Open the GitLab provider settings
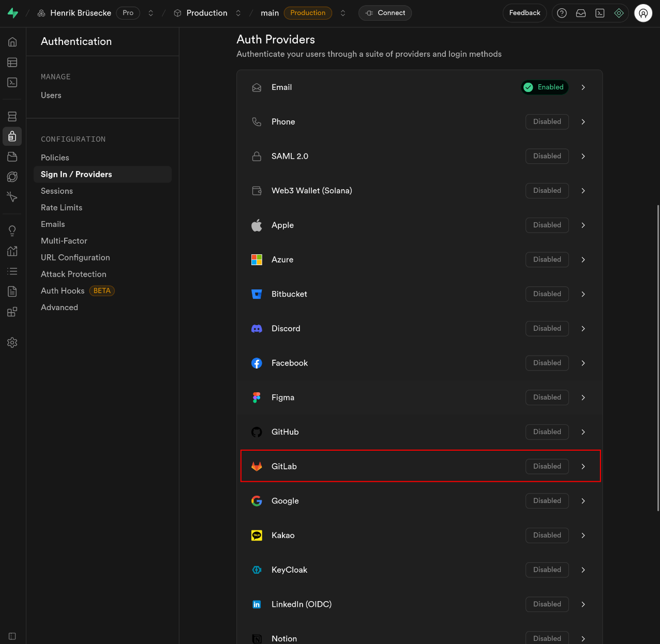The width and height of the screenshot is (660, 644). [x=420, y=466]
